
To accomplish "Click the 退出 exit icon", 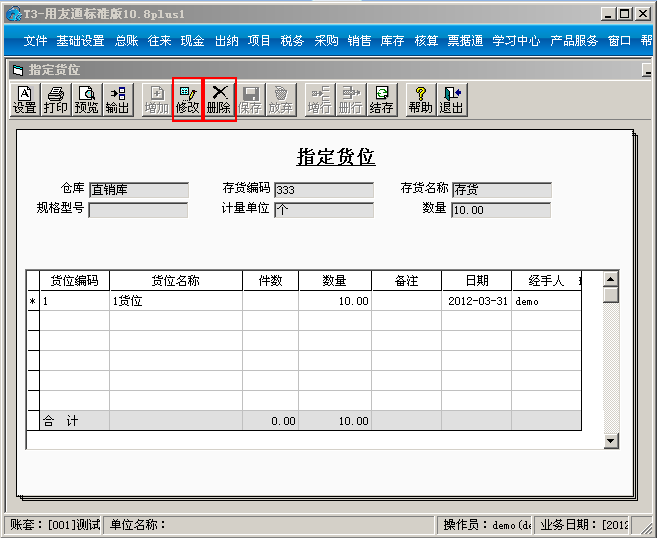I will (x=452, y=100).
